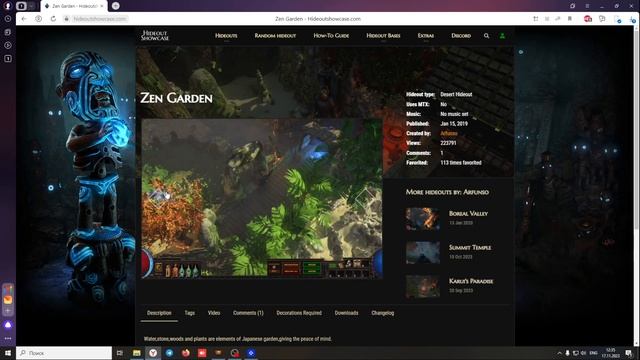Open the Changelog tab
The height and width of the screenshot is (360, 640).
coord(382,313)
